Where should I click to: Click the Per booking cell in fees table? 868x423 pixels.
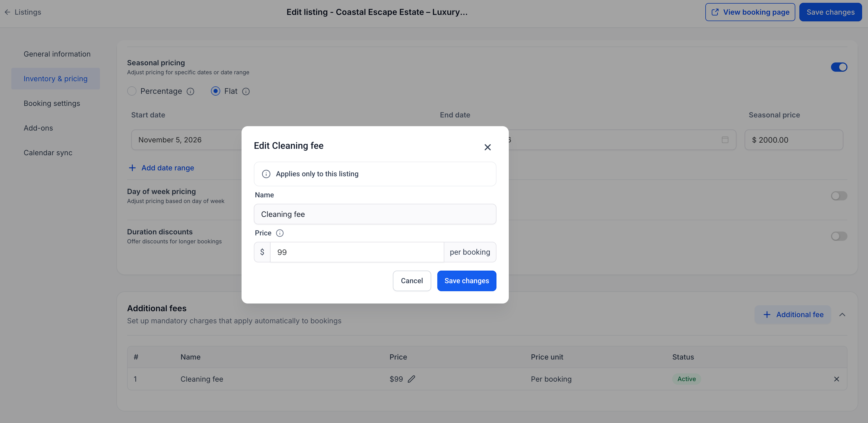click(551, 379)
